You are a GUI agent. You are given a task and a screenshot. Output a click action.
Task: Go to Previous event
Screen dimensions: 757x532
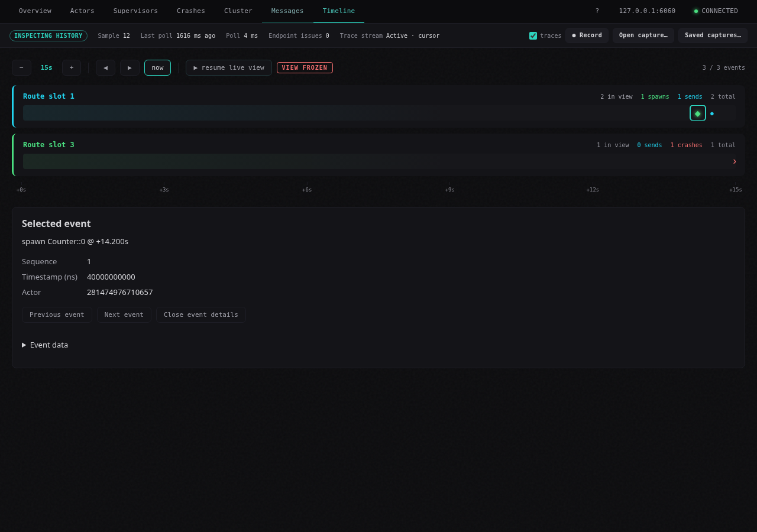(x=57, y=314)
